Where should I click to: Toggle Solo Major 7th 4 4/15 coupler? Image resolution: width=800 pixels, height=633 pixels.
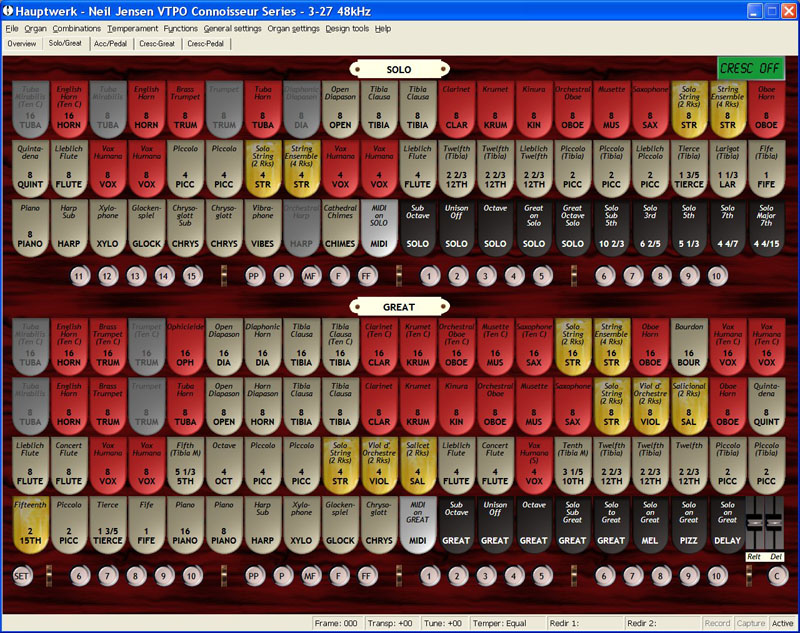(766, 227)
